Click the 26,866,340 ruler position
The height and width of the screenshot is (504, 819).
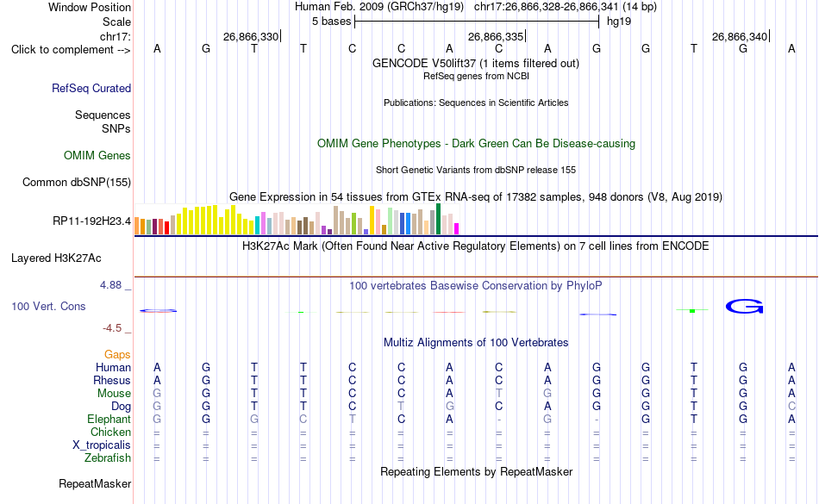(x=741, y=36)
